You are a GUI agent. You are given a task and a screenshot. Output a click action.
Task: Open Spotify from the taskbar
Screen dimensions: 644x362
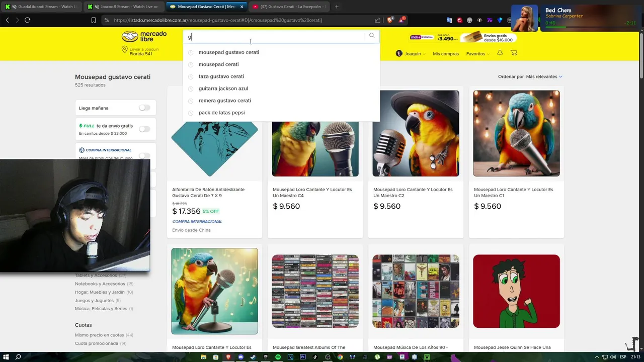[278, 357]
